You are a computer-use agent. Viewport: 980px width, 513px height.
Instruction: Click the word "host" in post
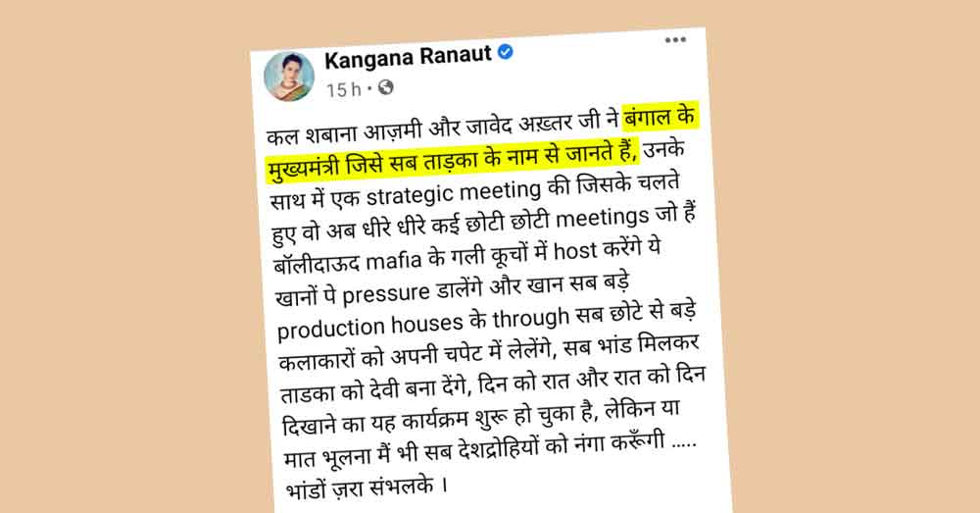pos(575,251)
